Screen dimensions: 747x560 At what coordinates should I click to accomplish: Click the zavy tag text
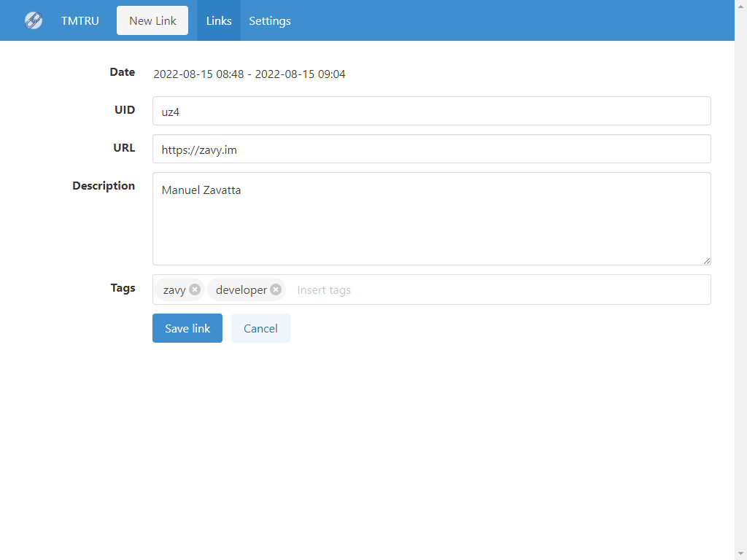[x=174, y=290]
